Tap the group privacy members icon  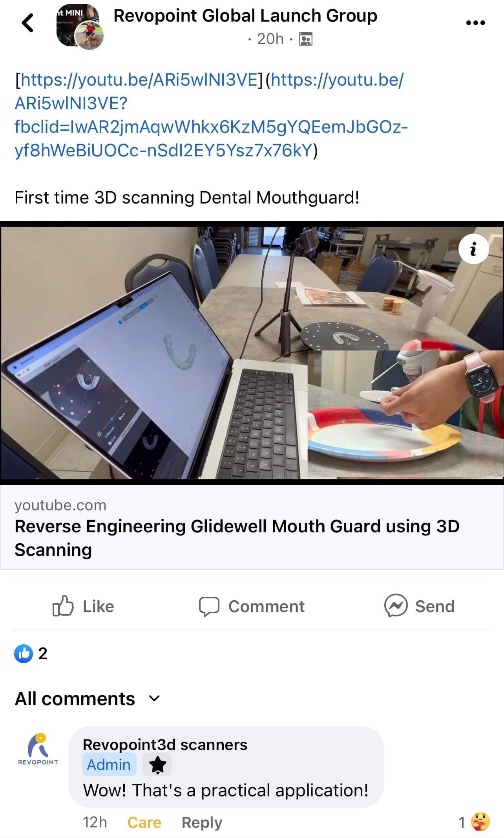pyautogui.click(x=305, y=39)
